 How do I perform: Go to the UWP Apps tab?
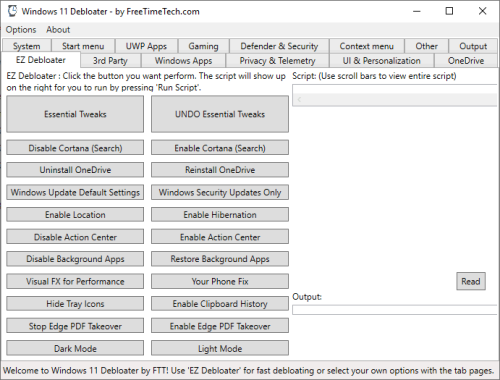[146, 46]
